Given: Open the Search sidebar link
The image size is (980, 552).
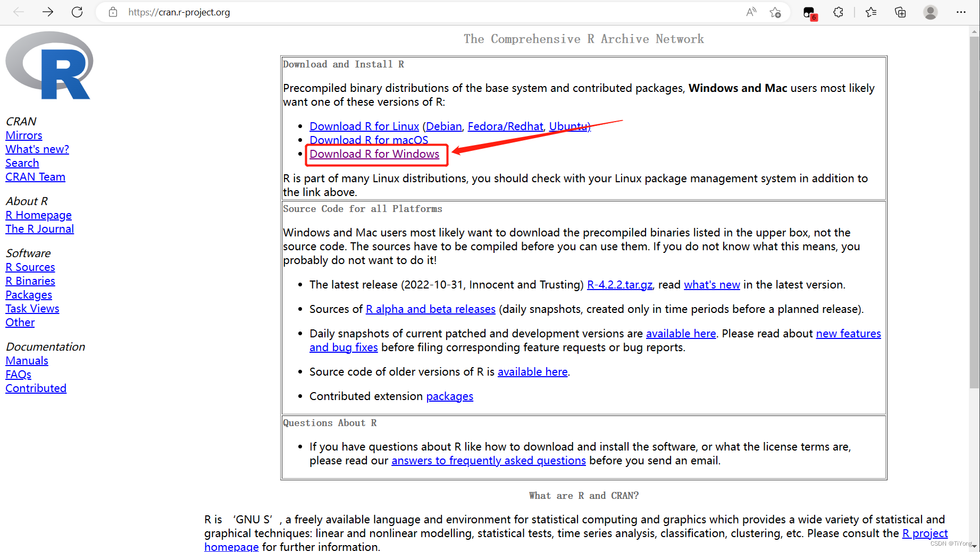Looking at the screenshot, I should [x=22, y=163].
